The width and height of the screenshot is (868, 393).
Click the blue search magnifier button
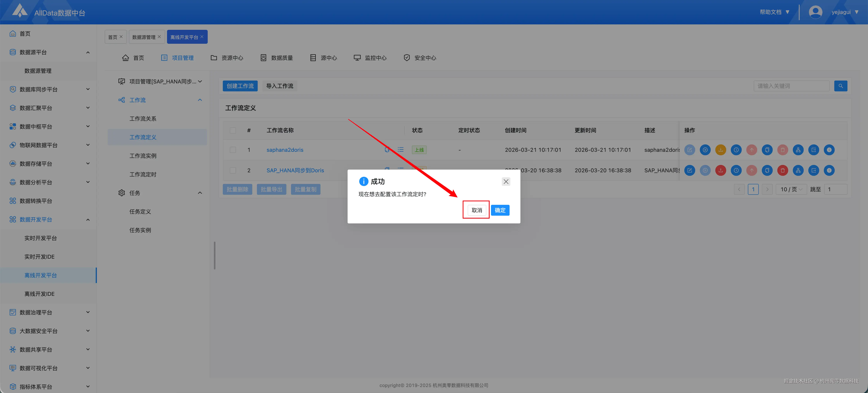point(840,86)
